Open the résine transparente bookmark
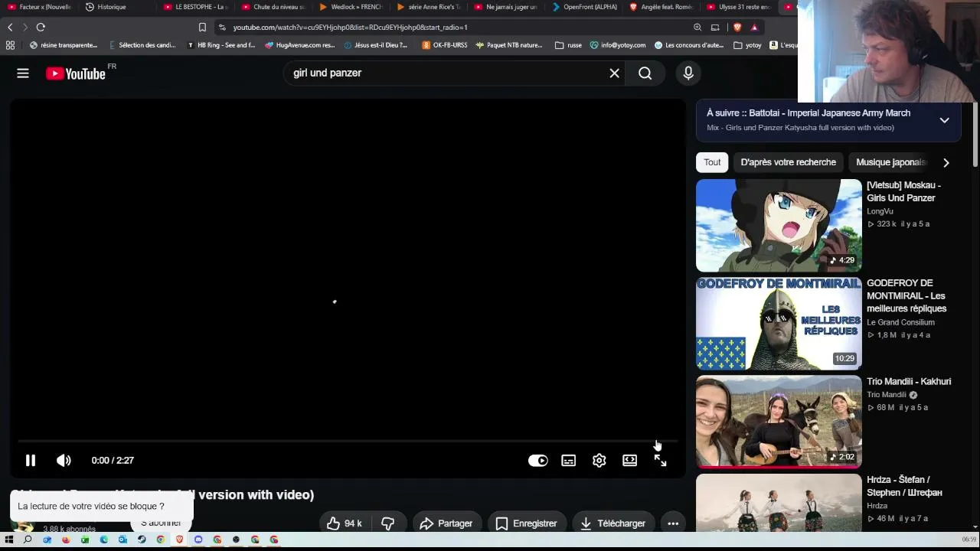980x551 pixels. click(64, 45)
